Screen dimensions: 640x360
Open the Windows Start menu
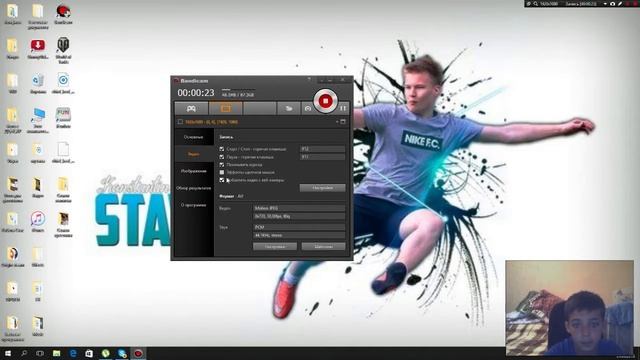pos(8,353)
